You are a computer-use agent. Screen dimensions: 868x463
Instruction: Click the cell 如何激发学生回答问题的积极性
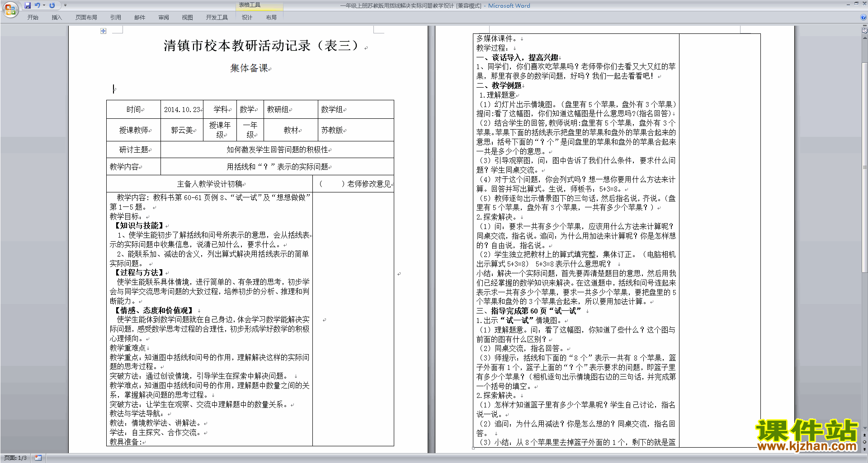point(278,150)
